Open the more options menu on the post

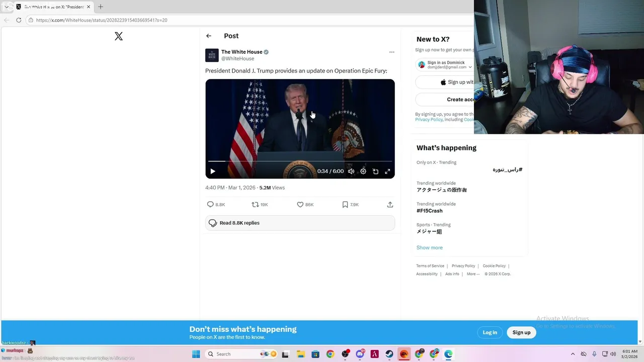(x=391, y=52)
